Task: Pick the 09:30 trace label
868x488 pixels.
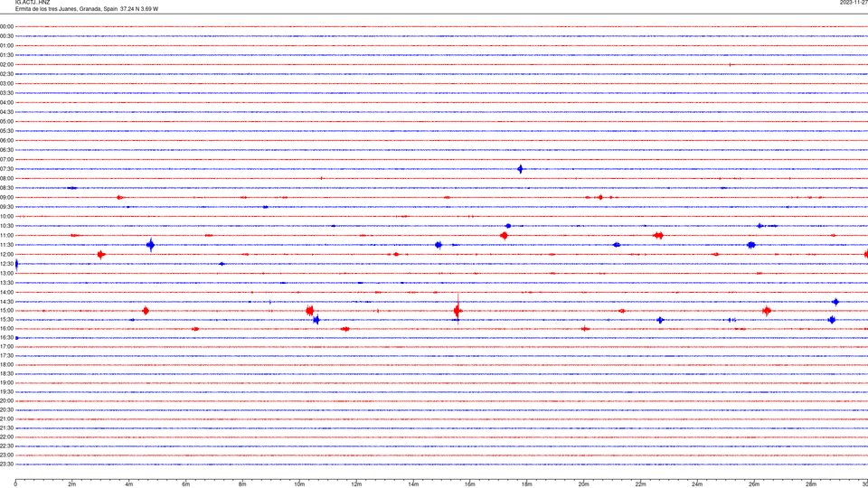Action: point(6,207)
